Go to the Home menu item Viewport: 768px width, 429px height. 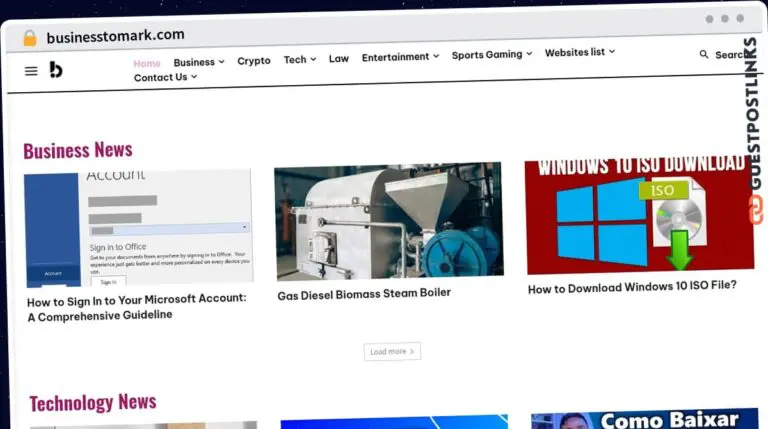click(x=147, y=63)
